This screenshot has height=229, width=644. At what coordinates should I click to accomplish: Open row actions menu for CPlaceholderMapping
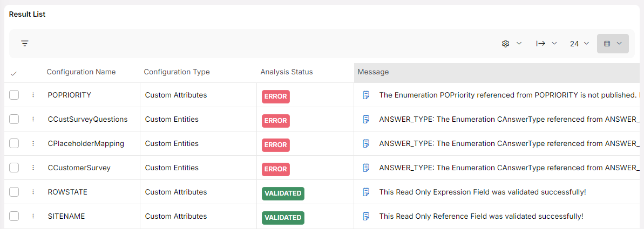[x=33, y=143]
